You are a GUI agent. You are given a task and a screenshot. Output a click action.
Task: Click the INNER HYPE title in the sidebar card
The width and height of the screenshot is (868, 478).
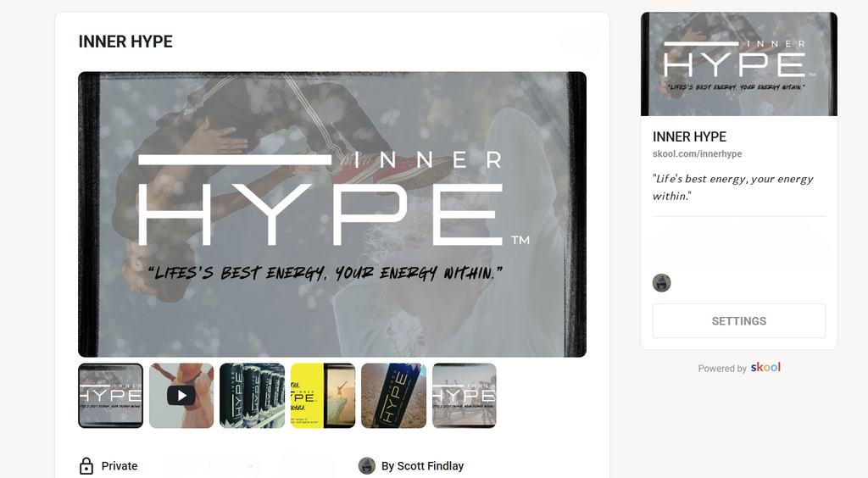pyautogui.click(x=689, y=136)
